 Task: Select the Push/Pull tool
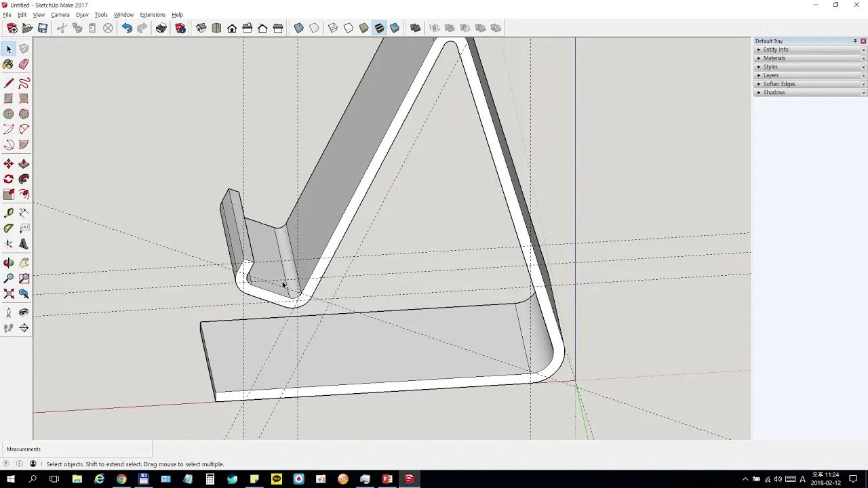(x=24, y=164)
